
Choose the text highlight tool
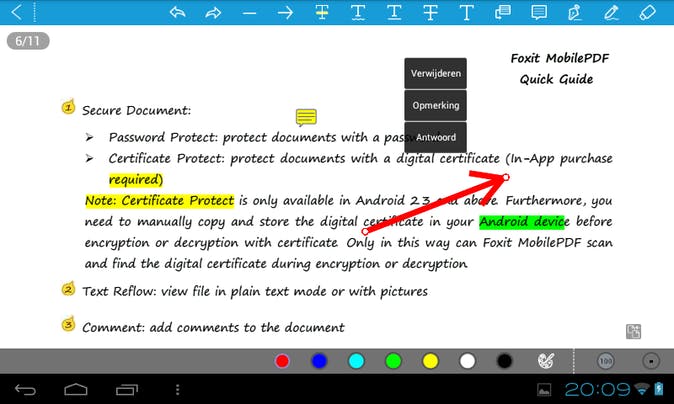[322, 12]
